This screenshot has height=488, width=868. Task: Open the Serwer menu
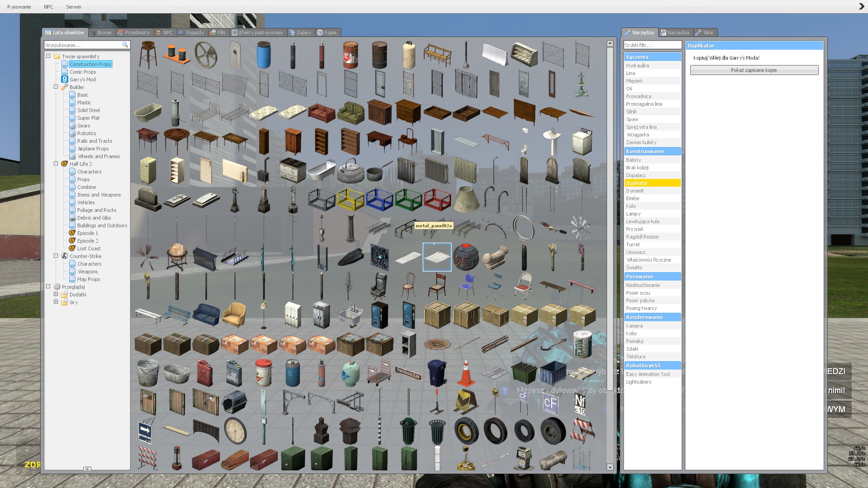pos(74,7)
